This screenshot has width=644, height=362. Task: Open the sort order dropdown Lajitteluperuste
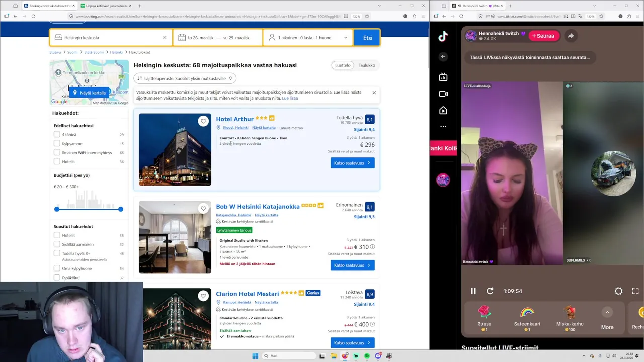point(185,78)
